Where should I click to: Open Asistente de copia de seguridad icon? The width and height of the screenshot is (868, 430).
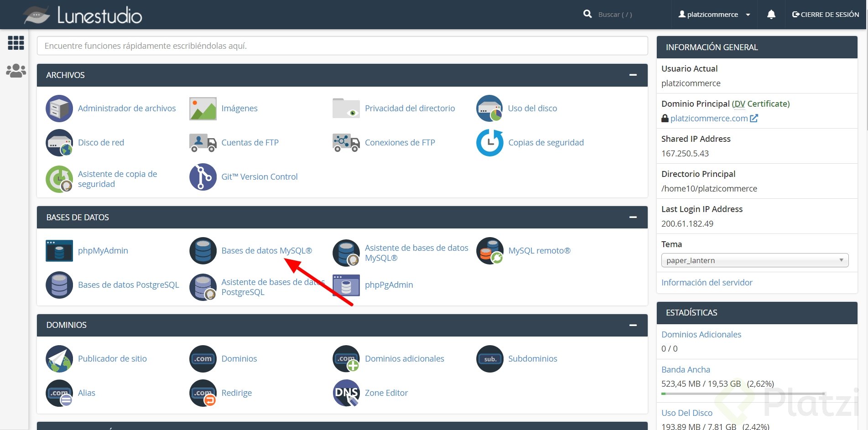pos(59,179)
